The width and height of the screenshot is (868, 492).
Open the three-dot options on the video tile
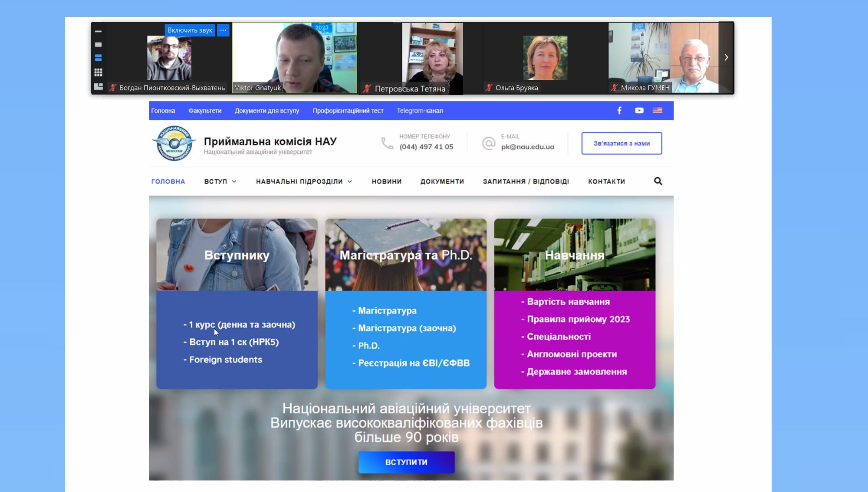point(223,30)
